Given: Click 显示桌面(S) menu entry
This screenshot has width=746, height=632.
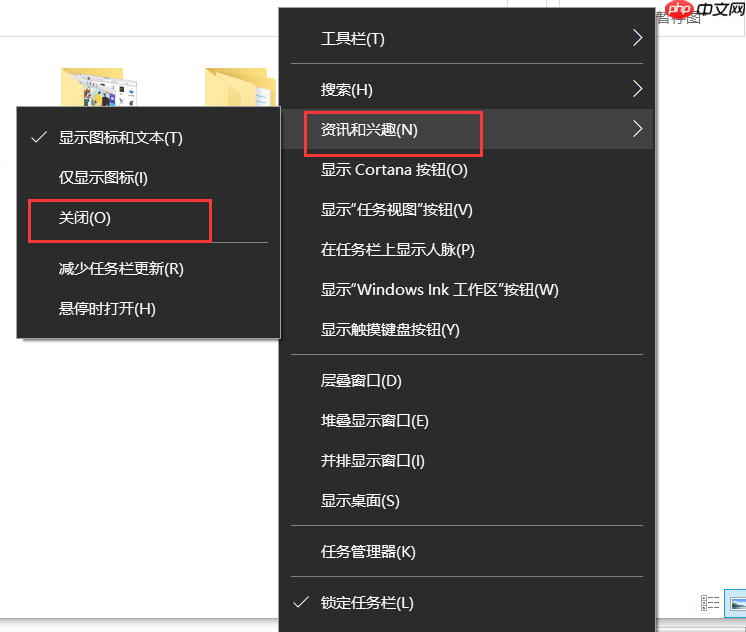Looking at the screenshot, I should pyautogui.click(x=466, y=500).
